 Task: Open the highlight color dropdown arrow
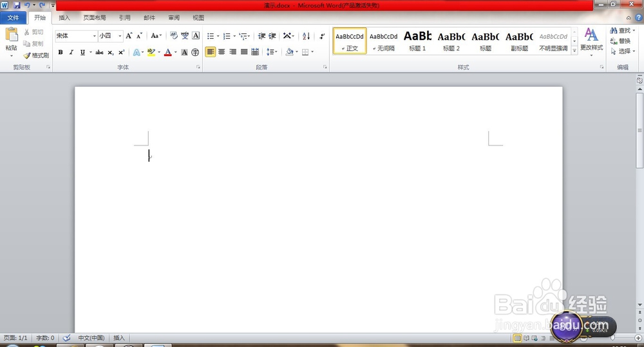coord(159,52)
